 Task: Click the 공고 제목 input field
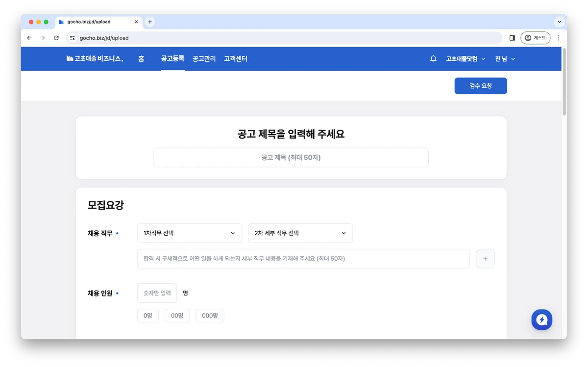coord(291,158)
